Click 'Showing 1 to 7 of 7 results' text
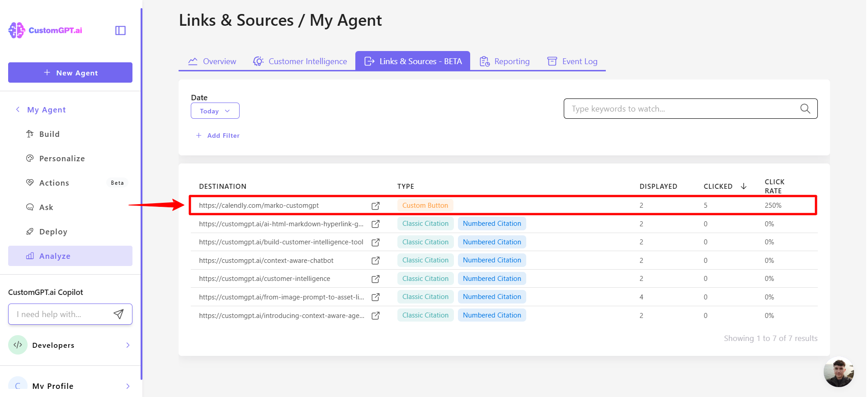The image size is (868, 397). (770, 338)
